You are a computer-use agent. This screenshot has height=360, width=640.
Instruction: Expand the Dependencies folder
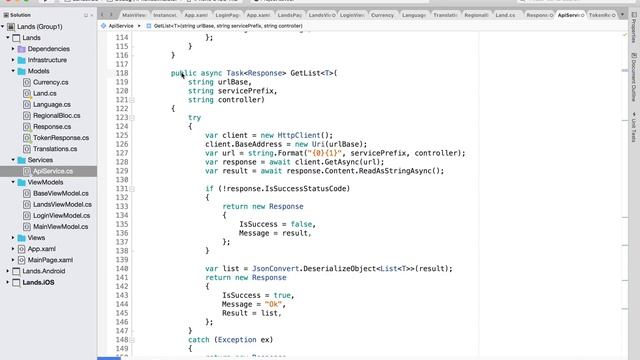point(13,49)
